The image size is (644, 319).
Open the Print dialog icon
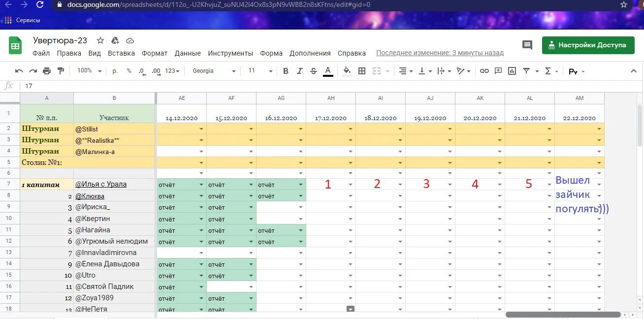[x=47, y=70]
